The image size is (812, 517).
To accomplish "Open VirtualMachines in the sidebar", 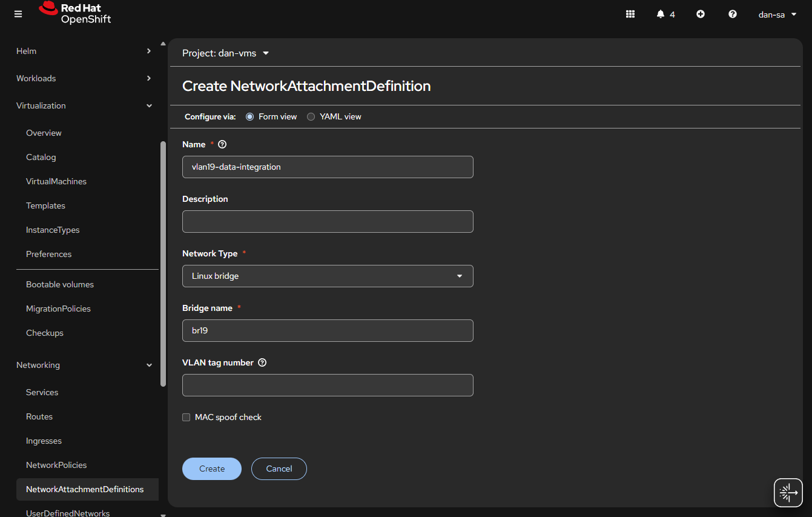I will point(56,181).
